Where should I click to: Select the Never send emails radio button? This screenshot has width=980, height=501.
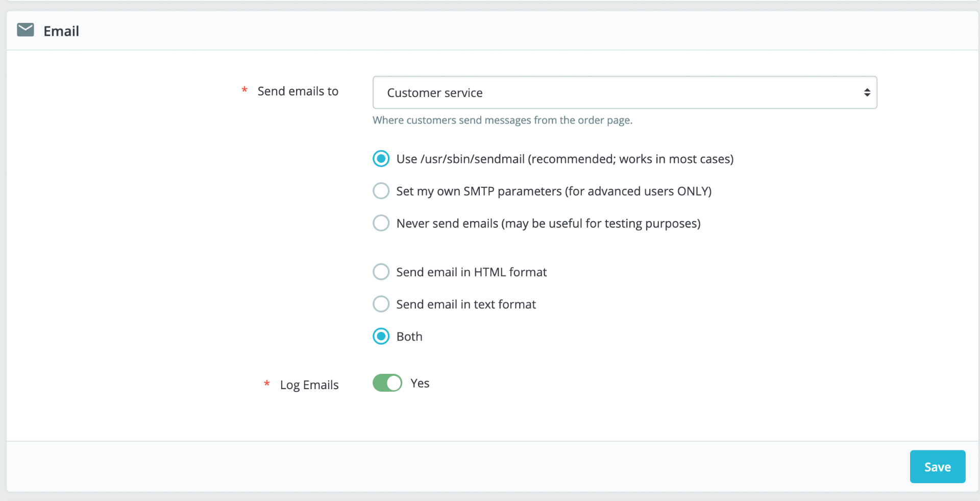pos(381,223)
